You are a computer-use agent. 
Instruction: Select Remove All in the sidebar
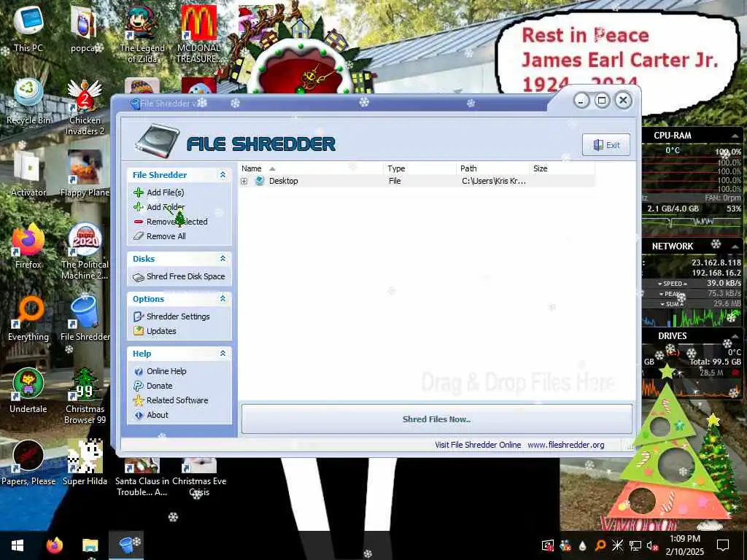tap(166, 236)
